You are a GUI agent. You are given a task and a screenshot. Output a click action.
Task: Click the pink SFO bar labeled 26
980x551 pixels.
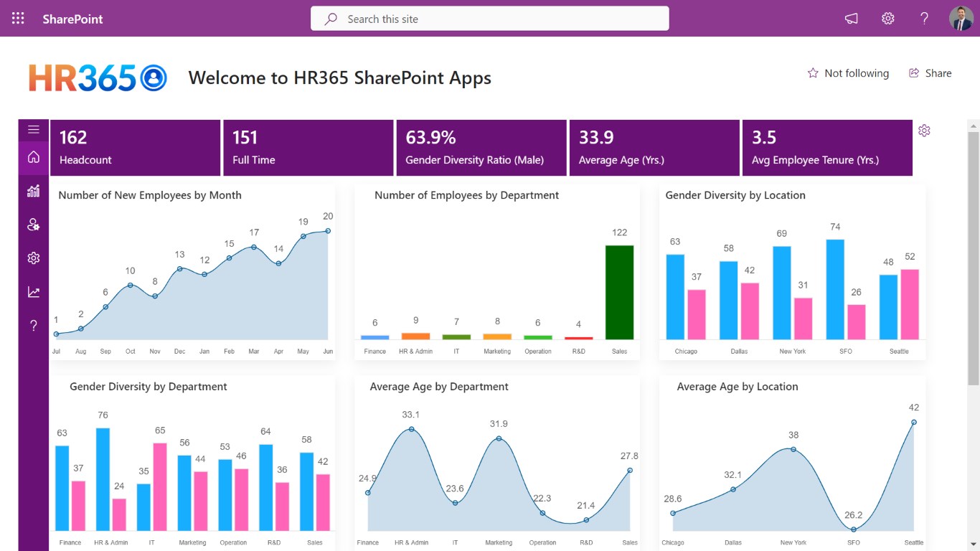coord(857,322)
